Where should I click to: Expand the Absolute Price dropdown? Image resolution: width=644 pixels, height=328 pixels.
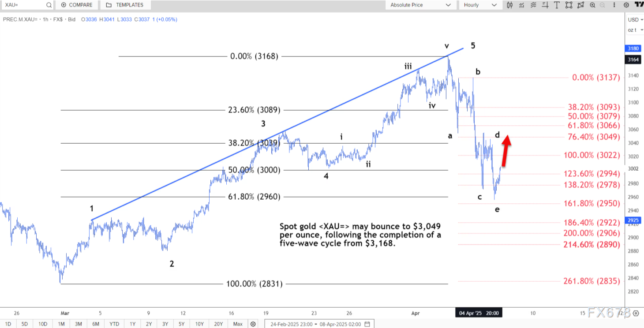[x=420, y=5]
